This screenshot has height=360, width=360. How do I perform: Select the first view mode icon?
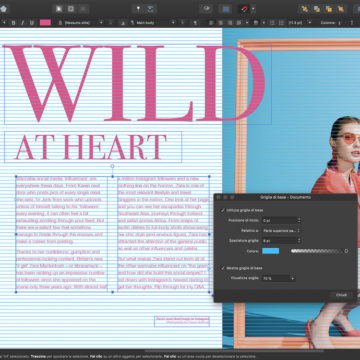pyautogui.click(x=59, y=9)
